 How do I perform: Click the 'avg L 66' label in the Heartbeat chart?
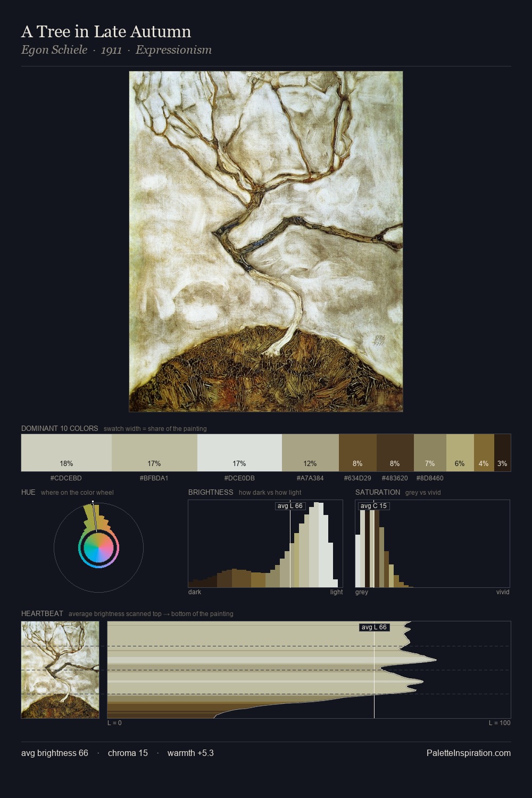[374, 627]
